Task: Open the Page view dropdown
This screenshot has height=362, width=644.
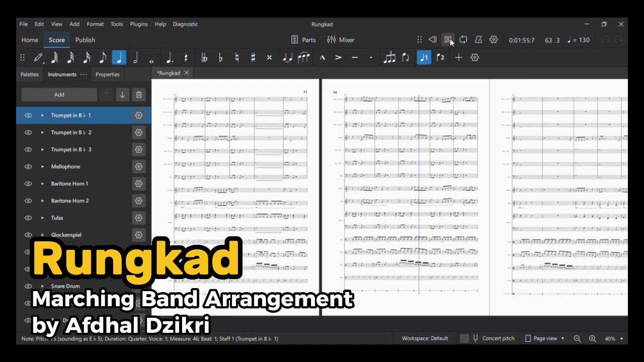Action: click(545, 338)
